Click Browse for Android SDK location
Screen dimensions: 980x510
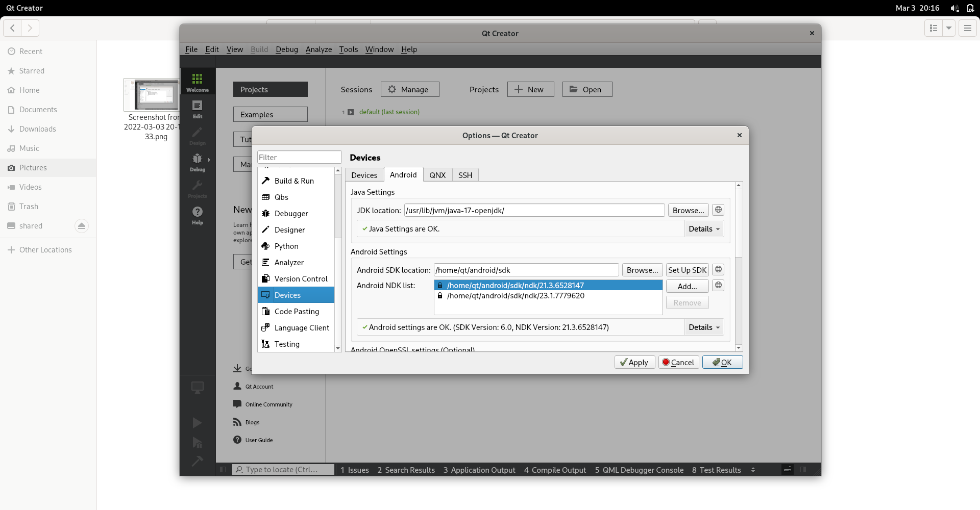(642, 270)
